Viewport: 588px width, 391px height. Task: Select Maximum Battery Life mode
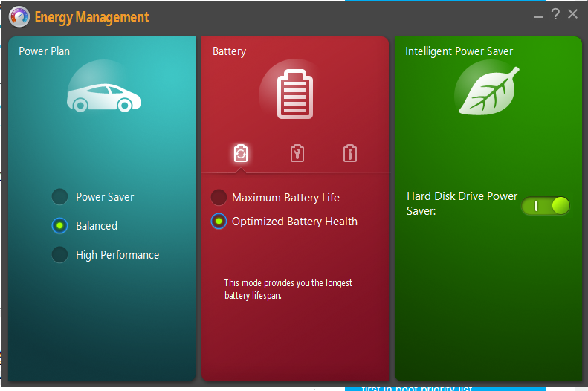click(x=219, y=198)
